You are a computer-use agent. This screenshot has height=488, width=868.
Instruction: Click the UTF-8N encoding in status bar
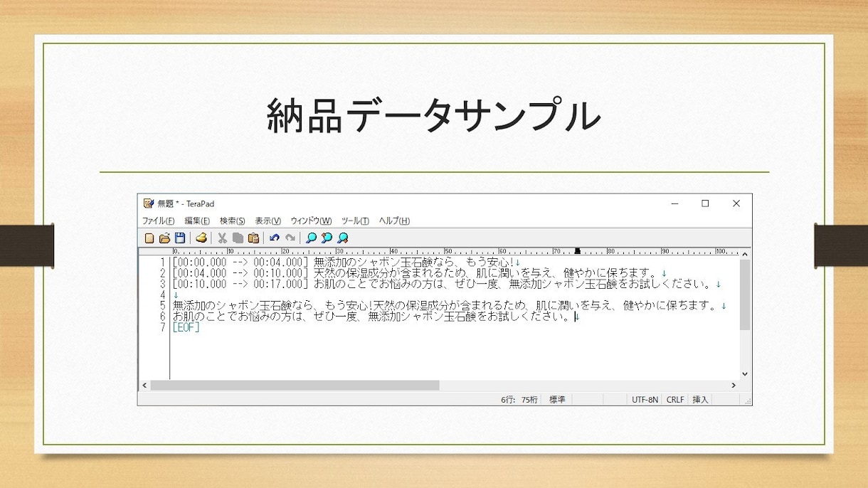click(x=645, y=400)
